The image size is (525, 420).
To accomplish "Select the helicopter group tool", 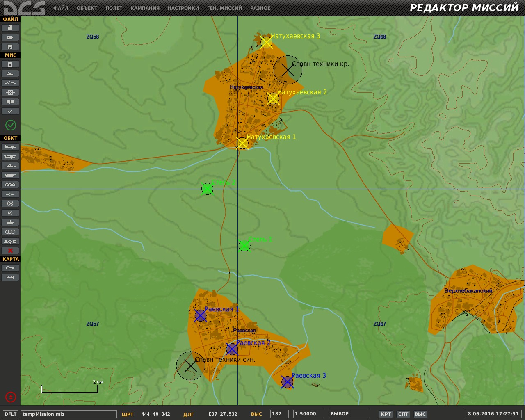I will coord(10,156).
